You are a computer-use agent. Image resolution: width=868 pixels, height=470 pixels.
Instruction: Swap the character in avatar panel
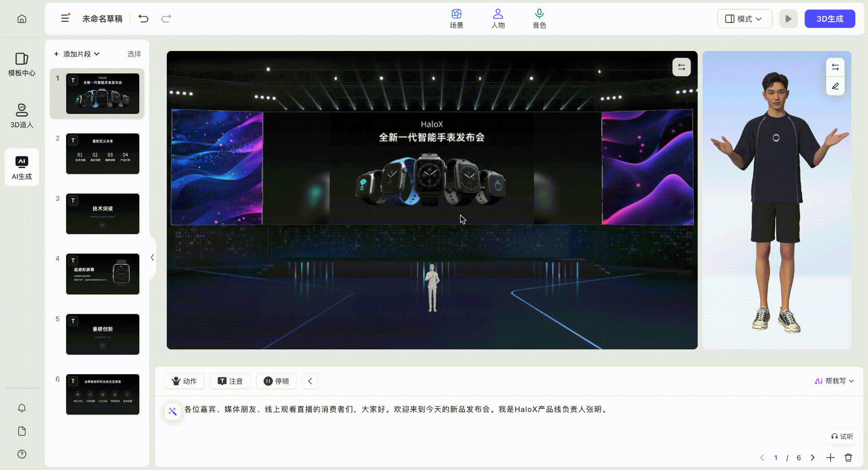[x=835, y=67]
